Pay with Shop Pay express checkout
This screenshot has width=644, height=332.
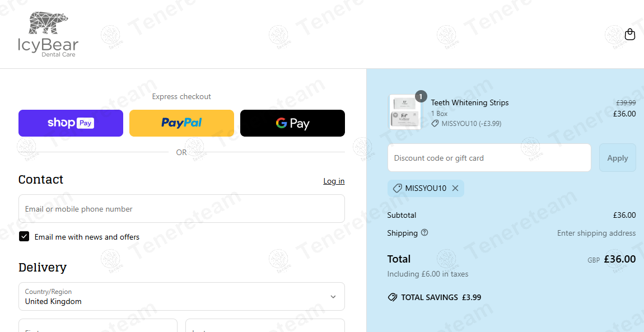[x=71, y=123]
